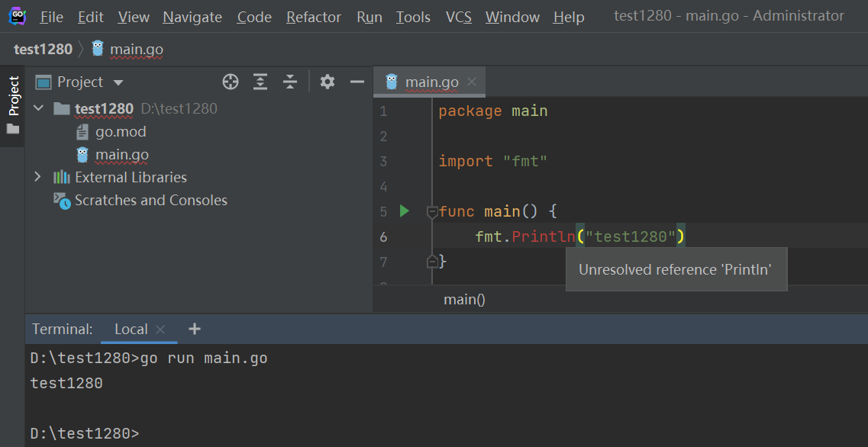
Task: Click the GoLand application logo icon
Action: pos(17,17)
